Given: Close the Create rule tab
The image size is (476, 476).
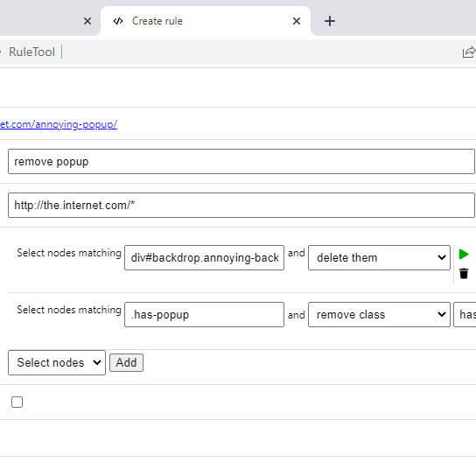Looking at the screenshot, I should [297, 21].
